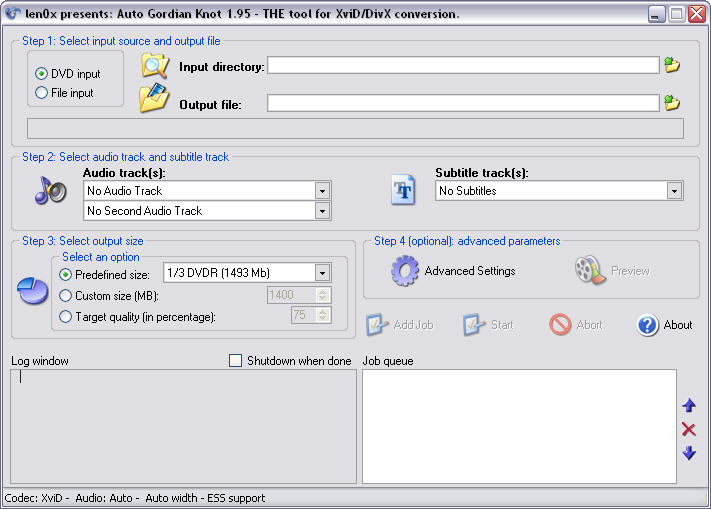Browse for input directory with green folder
Screen dimensions: 711x509
[672, 65]
